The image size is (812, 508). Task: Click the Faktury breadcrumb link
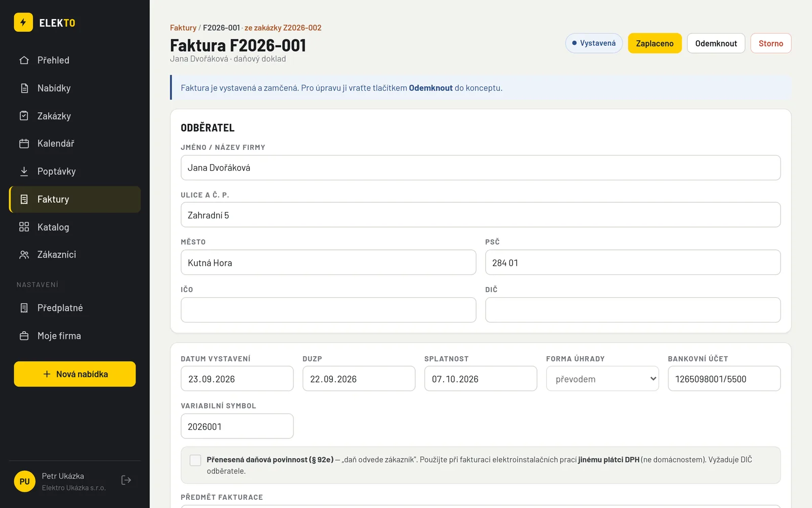tap(183, 28)
